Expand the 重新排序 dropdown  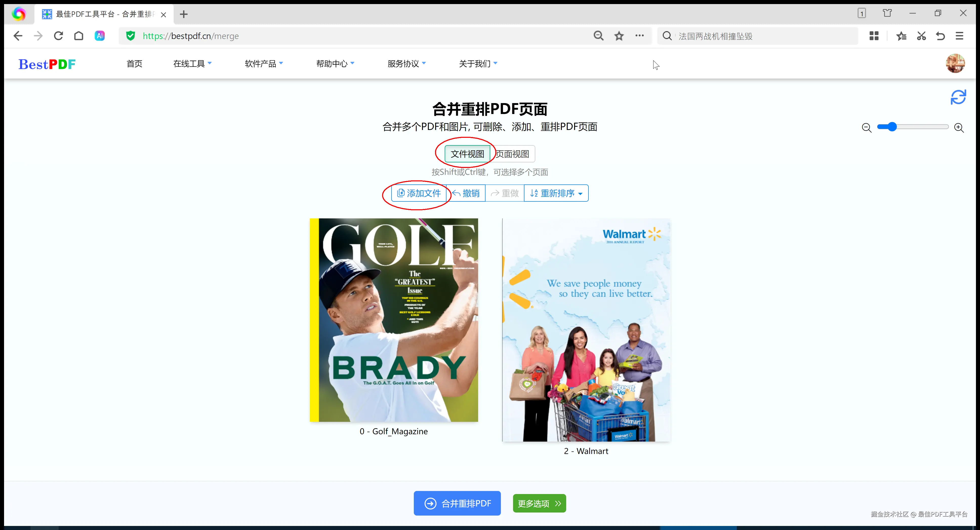pos(556,193)
